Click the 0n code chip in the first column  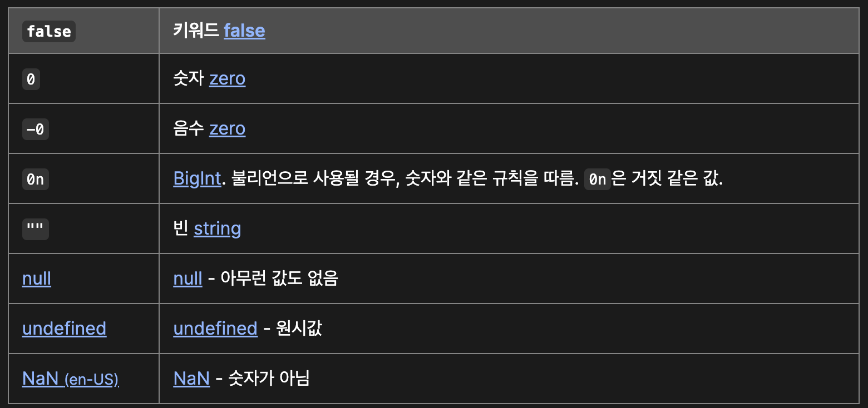coord(36,180)
